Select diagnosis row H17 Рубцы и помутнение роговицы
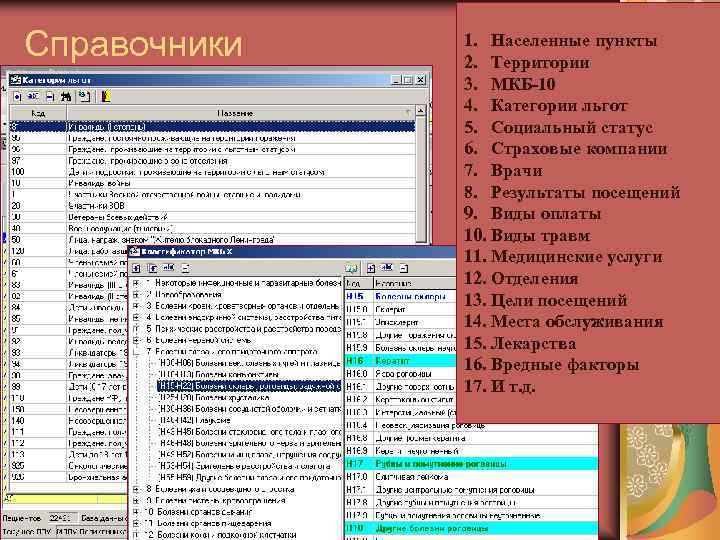Viewport: 720px width, 540px height. (x=471, y=464)
